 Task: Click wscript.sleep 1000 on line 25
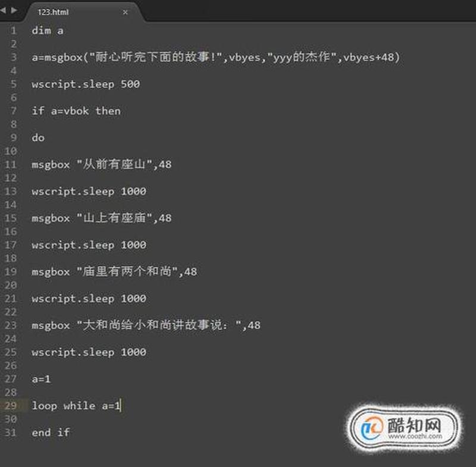[89, 352]
